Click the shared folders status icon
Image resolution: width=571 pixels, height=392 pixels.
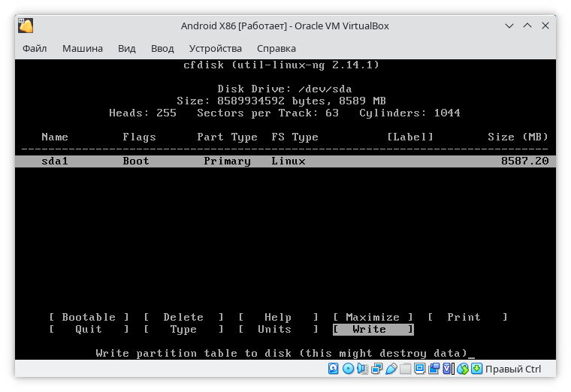(406, 369)
